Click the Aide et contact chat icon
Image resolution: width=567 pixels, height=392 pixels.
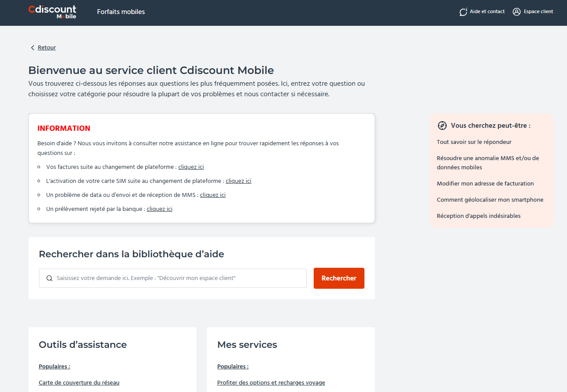463,12
